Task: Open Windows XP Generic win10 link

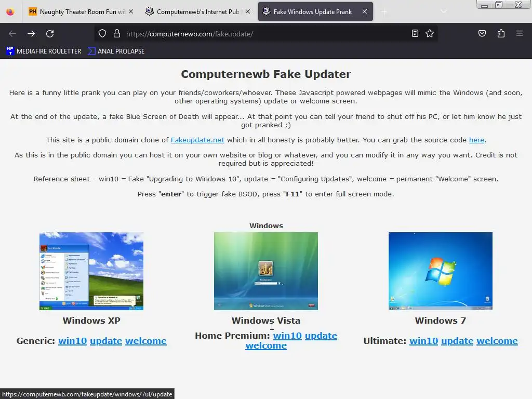Action: point(72,341)
